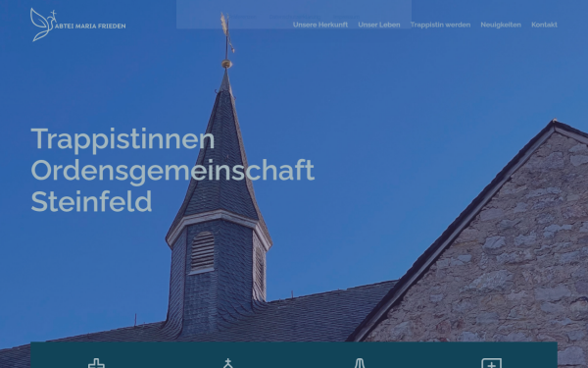Click the praying hands icon
Viewport: 588px width, 368px height.
point(360,363)
